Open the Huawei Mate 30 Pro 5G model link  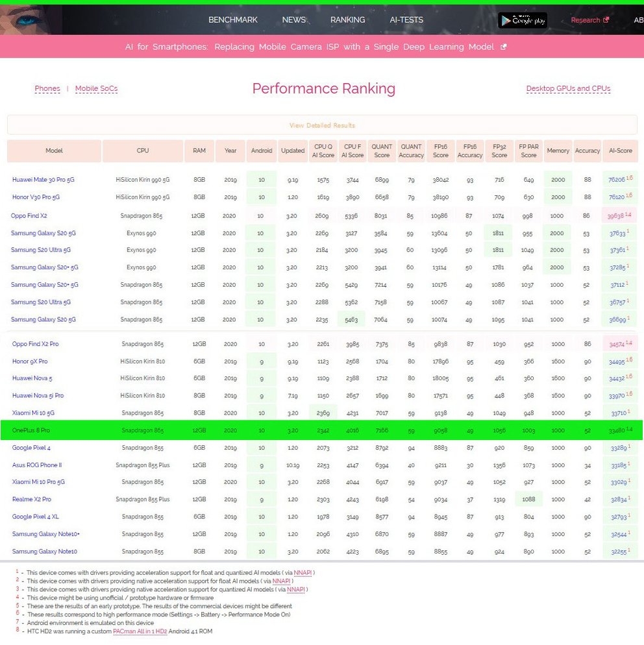[43, 180]
